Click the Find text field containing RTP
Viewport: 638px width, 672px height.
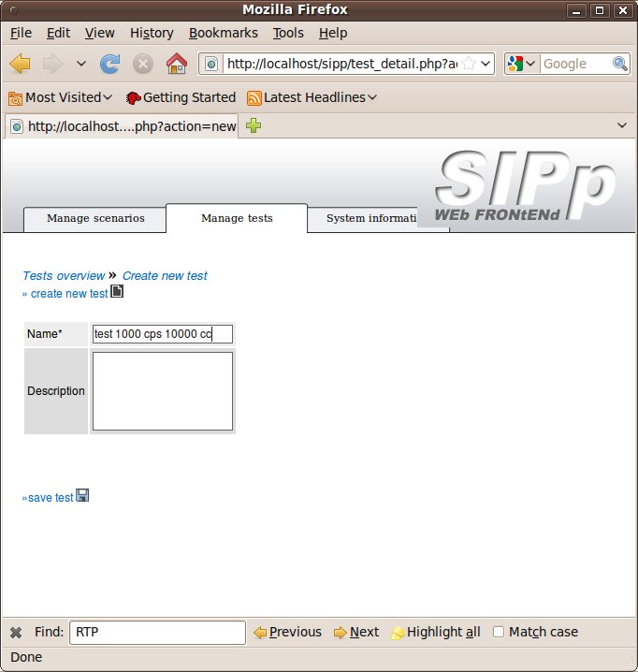point(157,632)
